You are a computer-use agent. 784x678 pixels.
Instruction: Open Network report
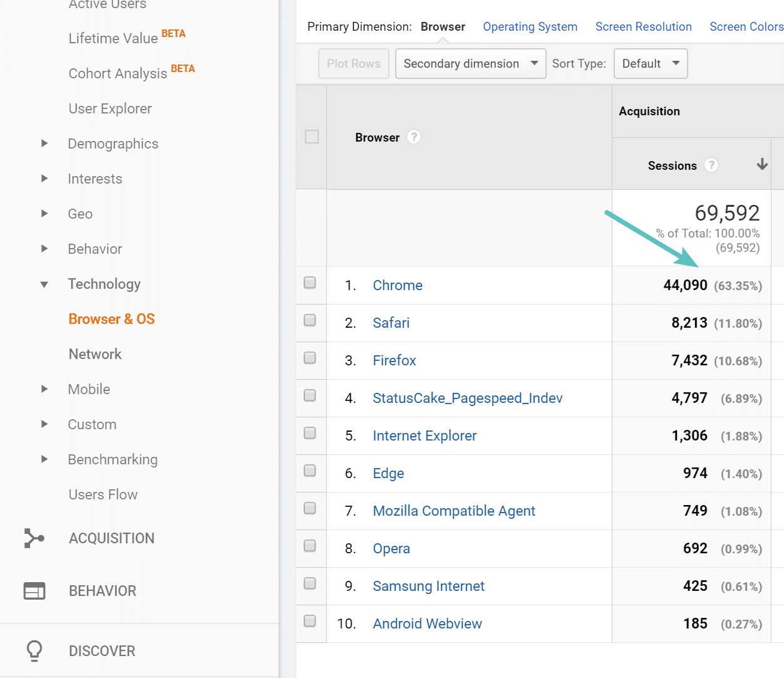click(x=95, y=354)
